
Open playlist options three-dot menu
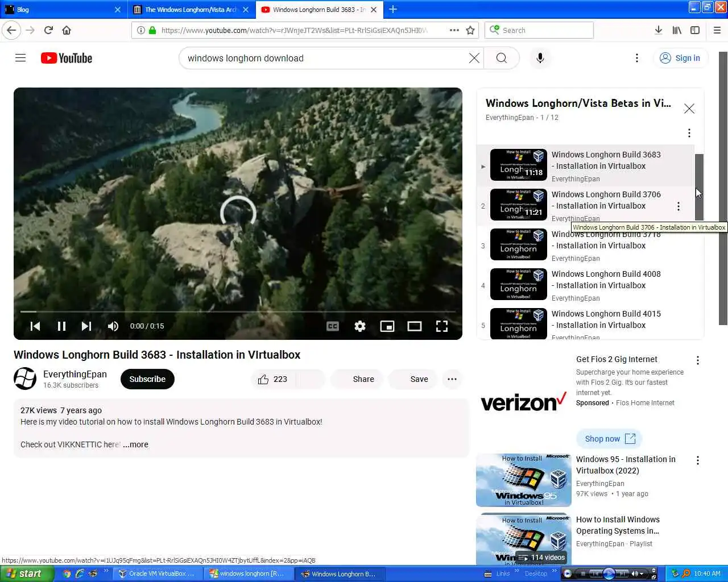point(689,133)
